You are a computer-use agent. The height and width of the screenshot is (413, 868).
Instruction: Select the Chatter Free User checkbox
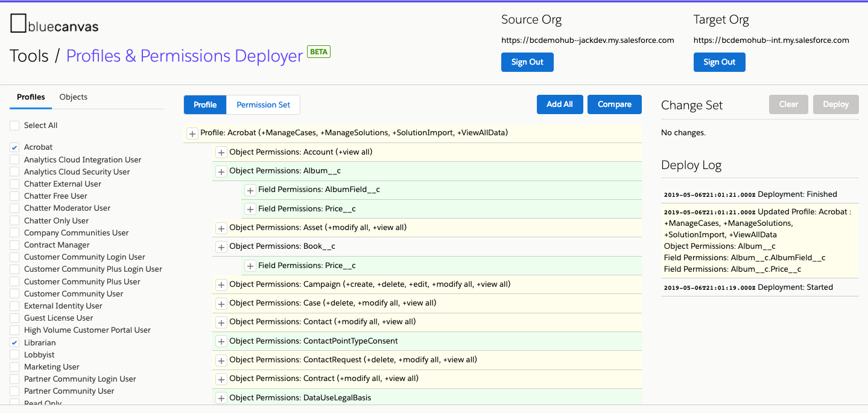click(14, 196)
